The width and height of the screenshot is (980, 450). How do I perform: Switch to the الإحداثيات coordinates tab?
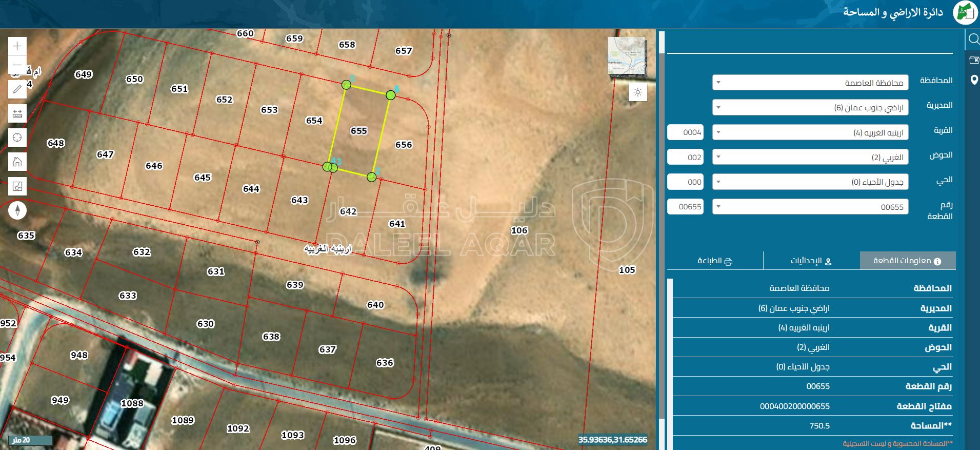(811, 261)
